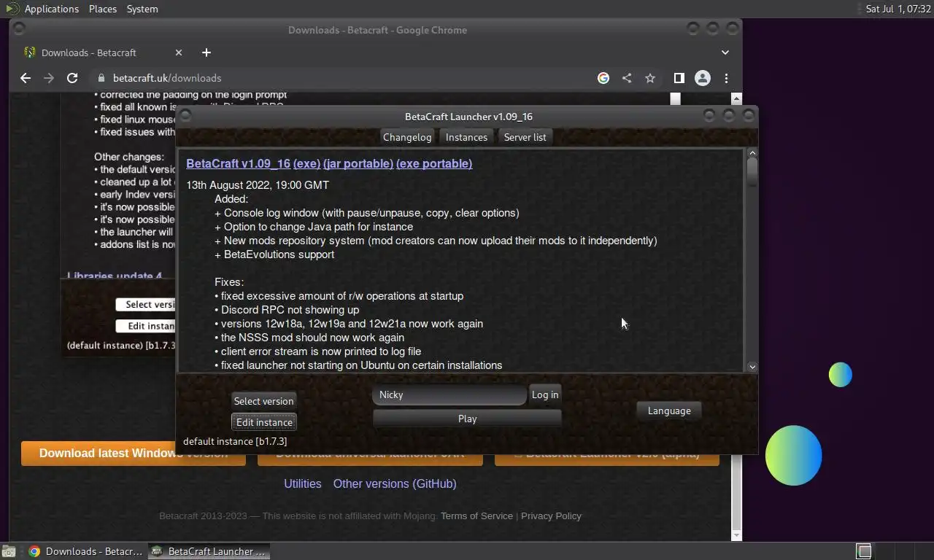Image resolution: width=934 pixels, height=560 pixels.
Task: Click Select version in launcher
Action: click(x=263, y=401)
